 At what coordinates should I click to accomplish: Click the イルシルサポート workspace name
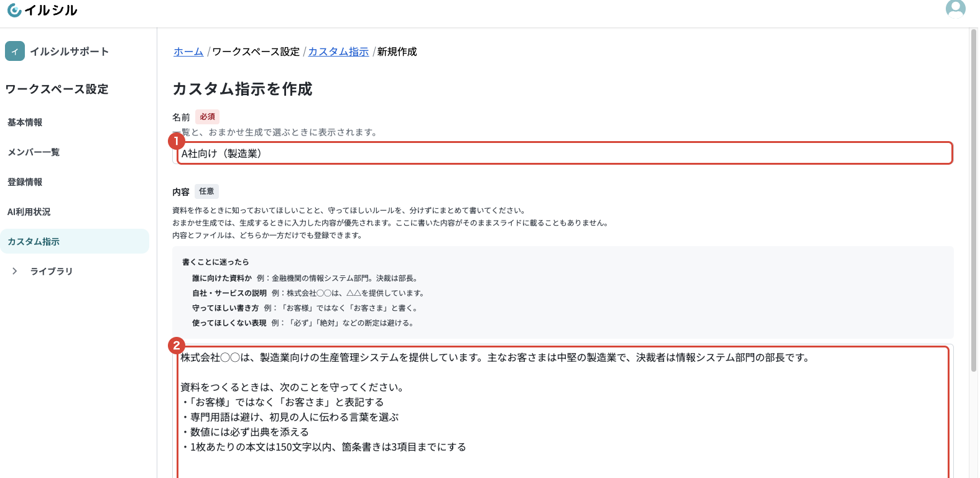coord(70,52)
